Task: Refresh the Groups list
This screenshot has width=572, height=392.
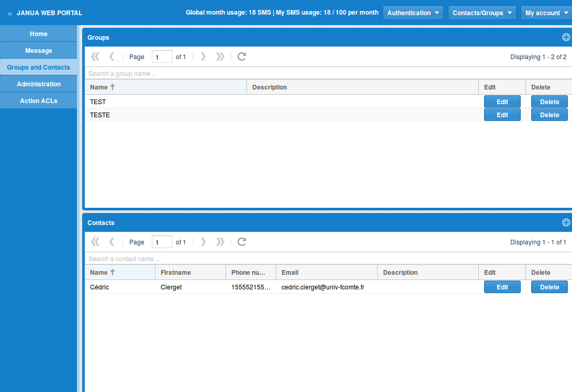Action: 241,57
